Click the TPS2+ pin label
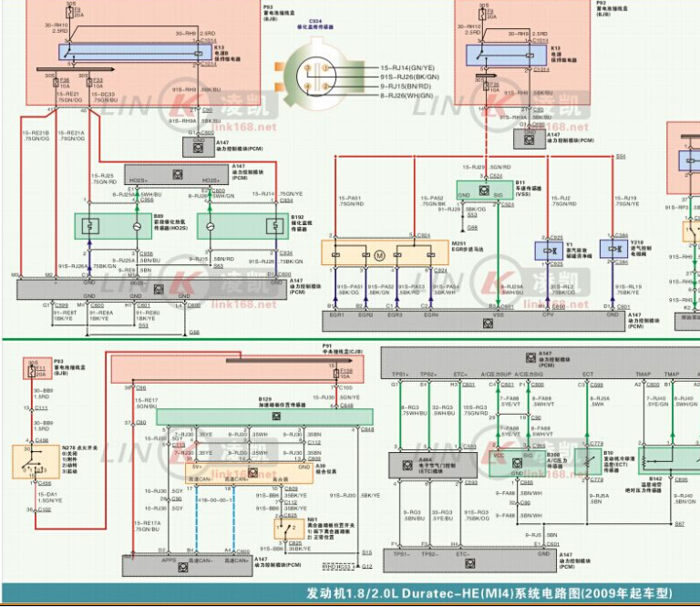 point(428,374)
